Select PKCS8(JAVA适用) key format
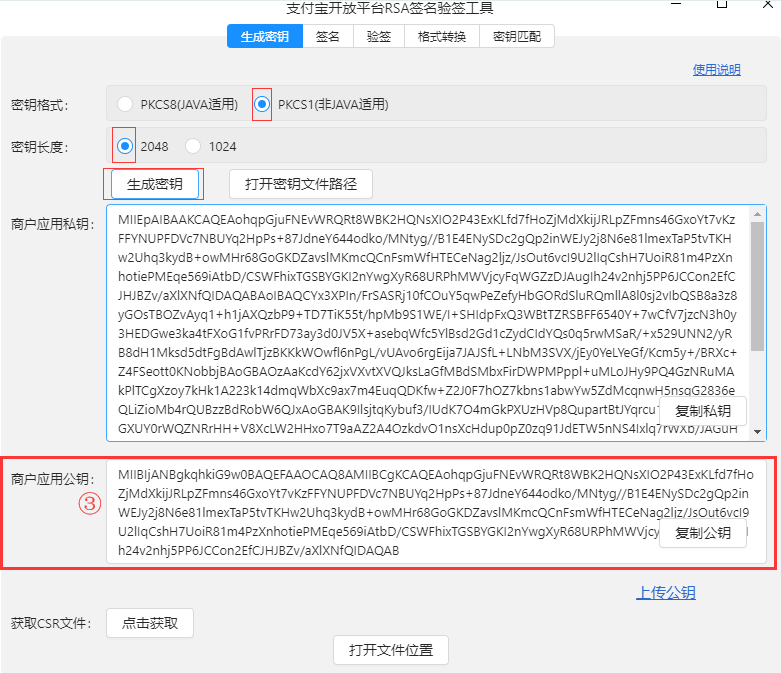 point(125,104)
